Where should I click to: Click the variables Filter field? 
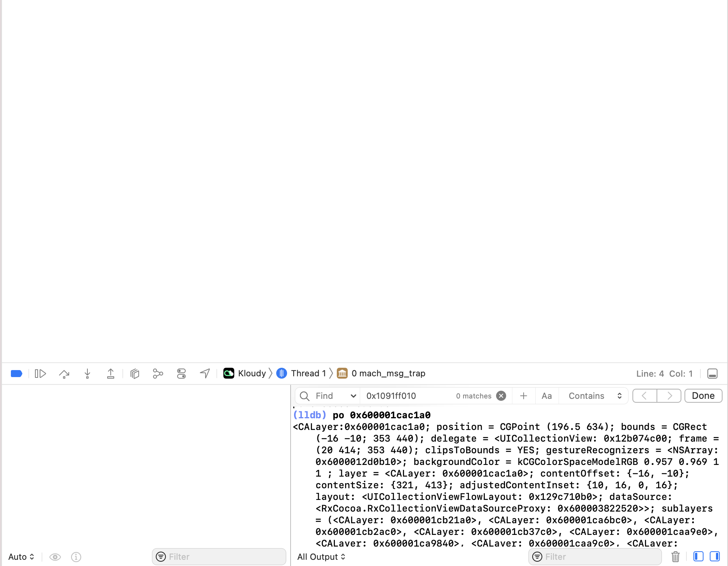[219, 557]
